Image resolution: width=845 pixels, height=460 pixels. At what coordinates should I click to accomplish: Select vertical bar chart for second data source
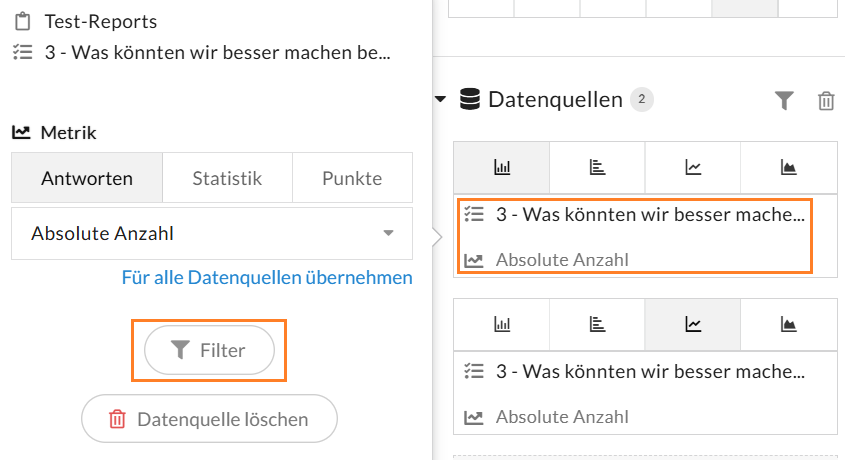(502, 324)
